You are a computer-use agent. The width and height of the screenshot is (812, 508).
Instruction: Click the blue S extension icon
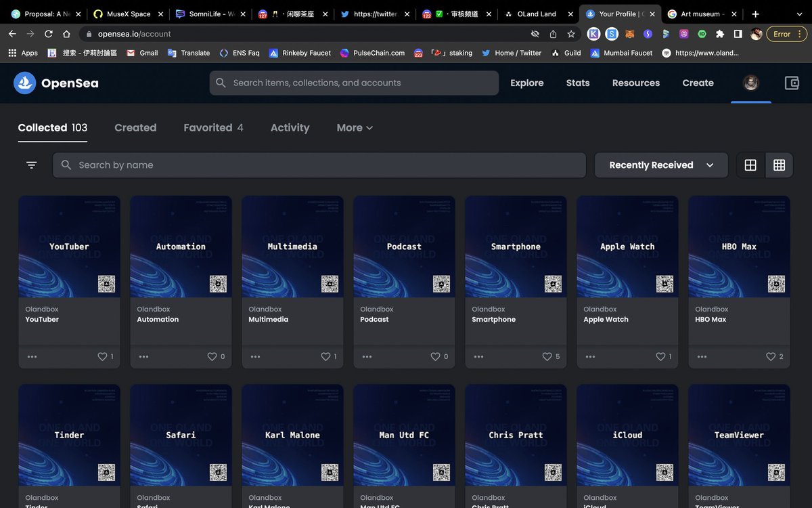(612, 34)
